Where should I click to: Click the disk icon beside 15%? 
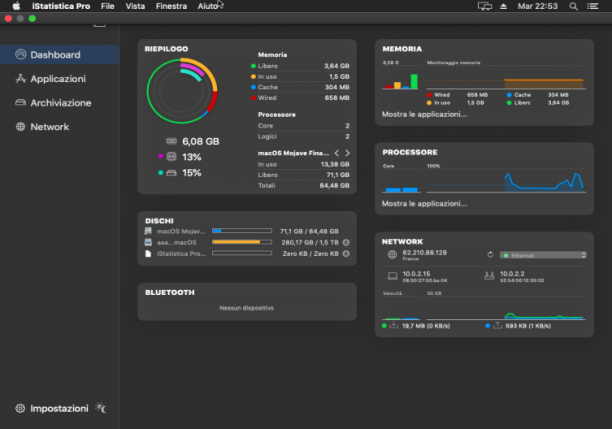point(171,173)
